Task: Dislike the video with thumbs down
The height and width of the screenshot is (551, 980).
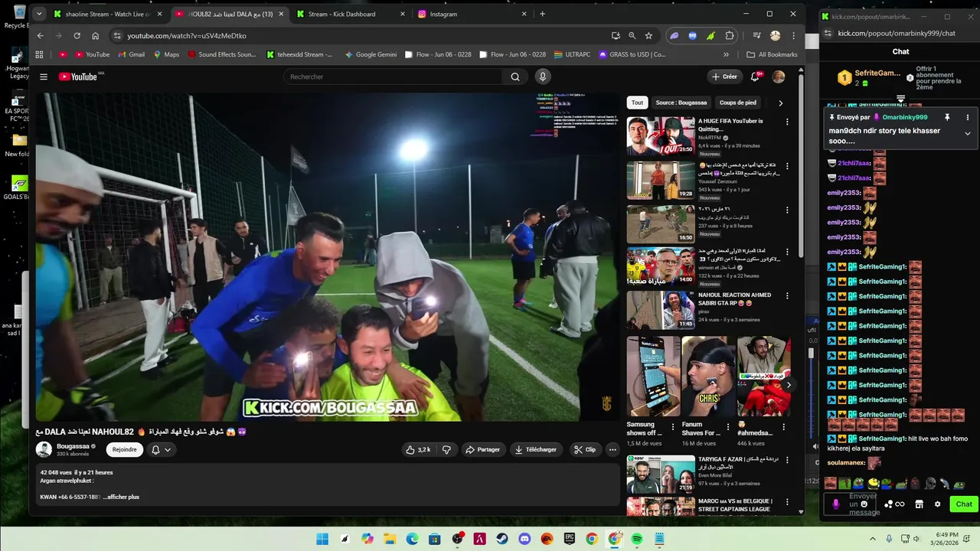Action: [446, 450]
